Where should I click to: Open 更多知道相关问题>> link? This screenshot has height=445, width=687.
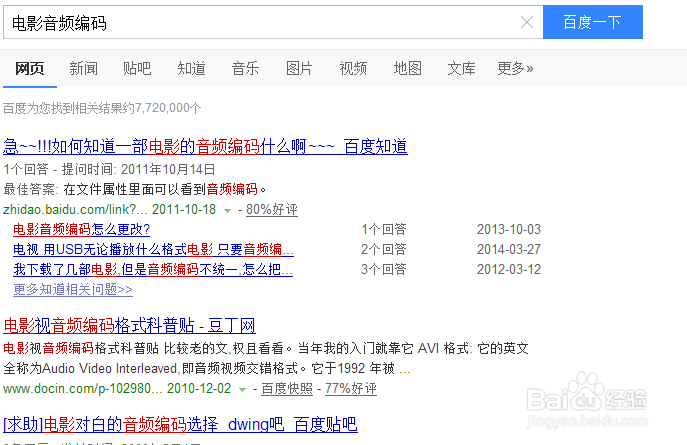point(73,289)
